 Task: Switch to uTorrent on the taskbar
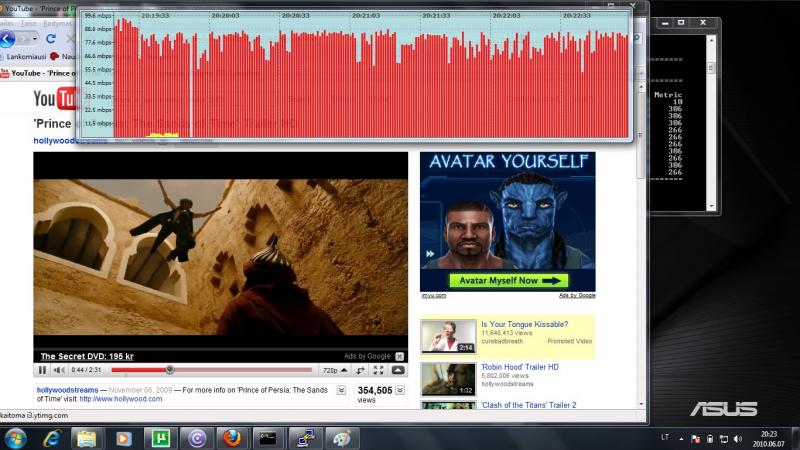tap(161, 438)
